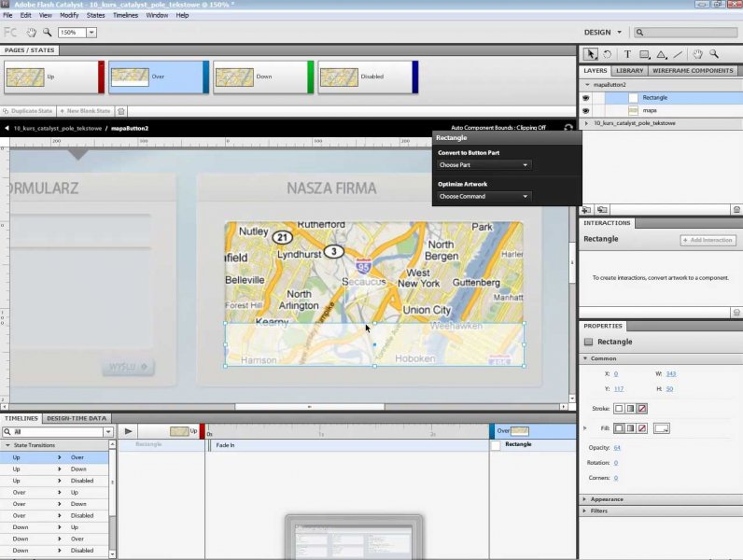This screenshot has width=743, height=560.
Task: Open the Choose Part dropdown
Action: tap(484, 165)
